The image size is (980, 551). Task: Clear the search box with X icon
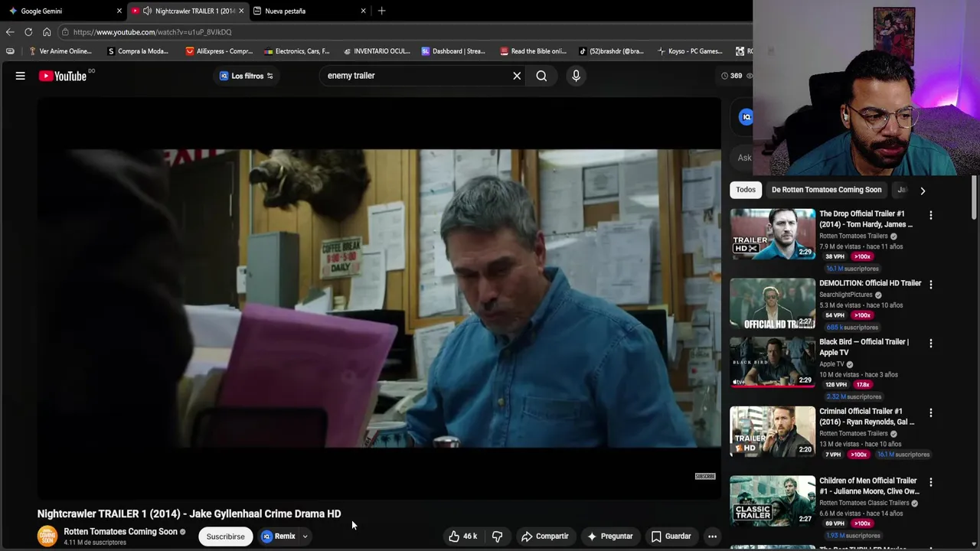point(517,76)
